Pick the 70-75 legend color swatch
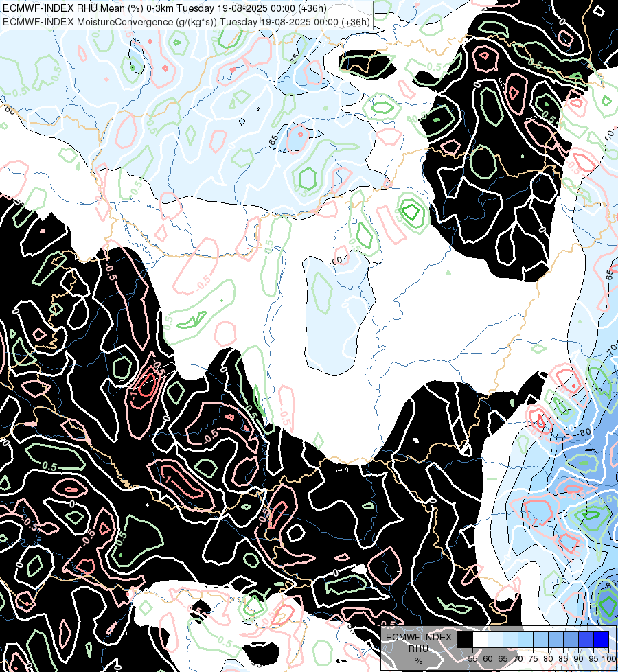The height and width of the screenshot is (672, 618). tap(526, 639)
